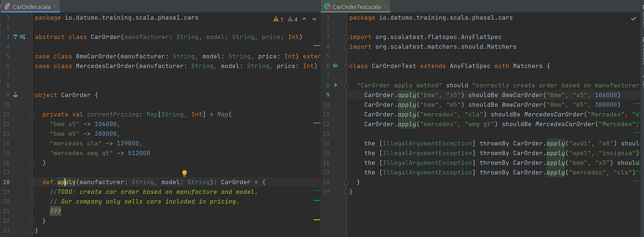Click the has-subclasses gutter icon on line 3

[x=23, y=37]
